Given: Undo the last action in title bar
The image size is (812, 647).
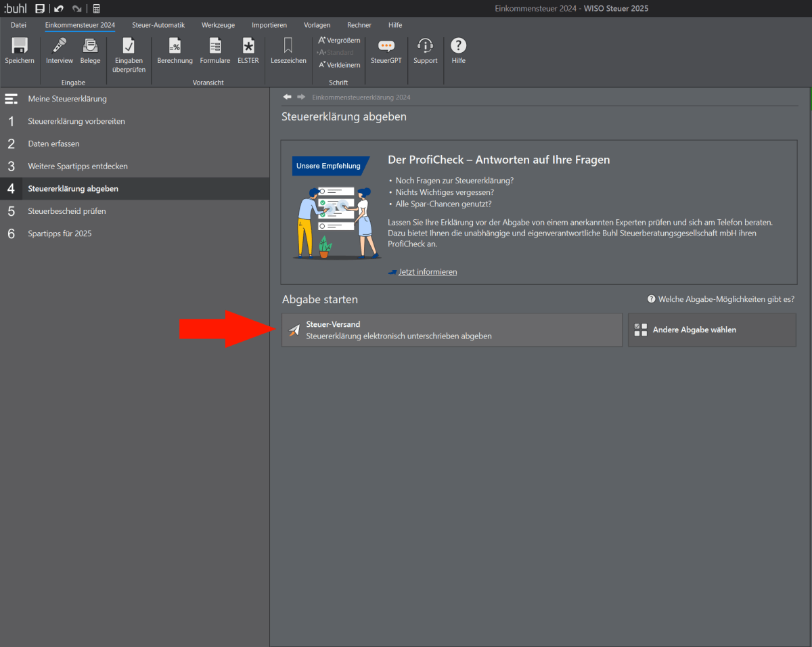Looking at the screenshot, I should 59,9.
